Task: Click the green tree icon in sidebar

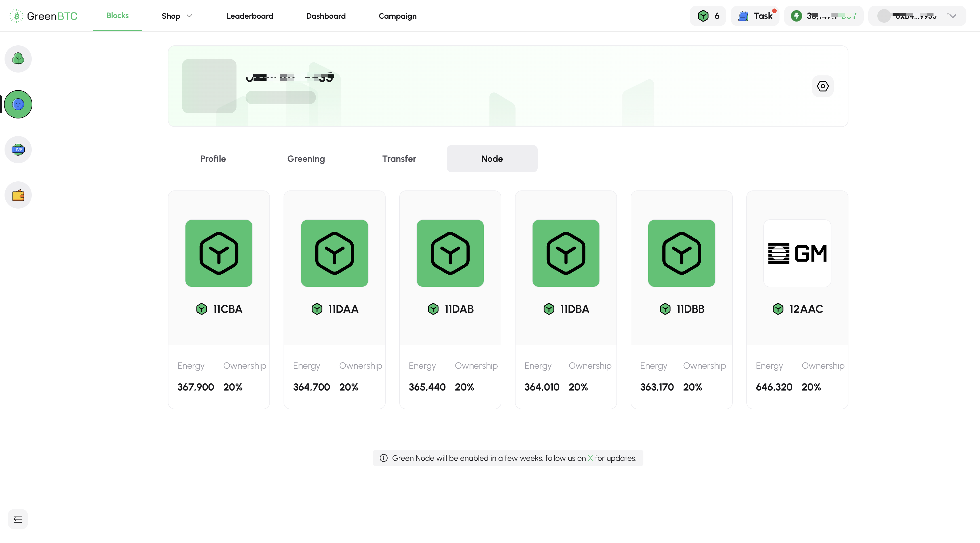Action: pyautogui.click(x=18, y=59)
